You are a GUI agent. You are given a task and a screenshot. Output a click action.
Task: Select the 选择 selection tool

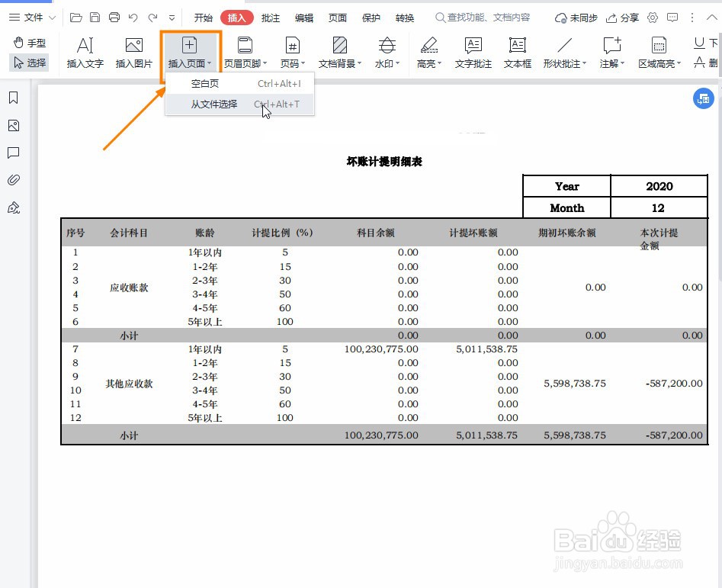(30, 63)
